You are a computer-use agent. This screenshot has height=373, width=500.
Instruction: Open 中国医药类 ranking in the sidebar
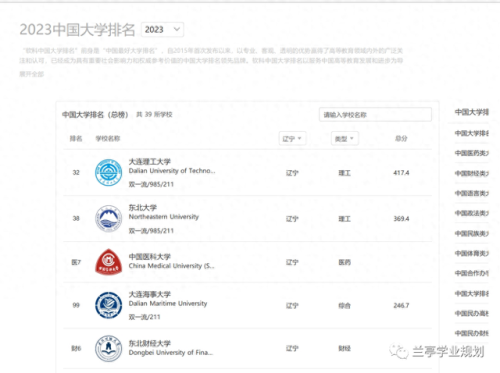[472, 153]
